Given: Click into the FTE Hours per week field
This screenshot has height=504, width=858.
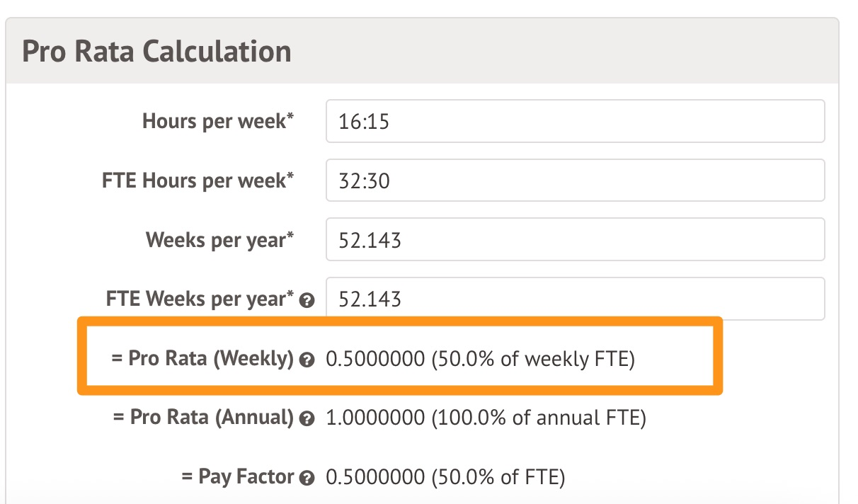Looking at the screenshot, I should [x=575, y=181].
